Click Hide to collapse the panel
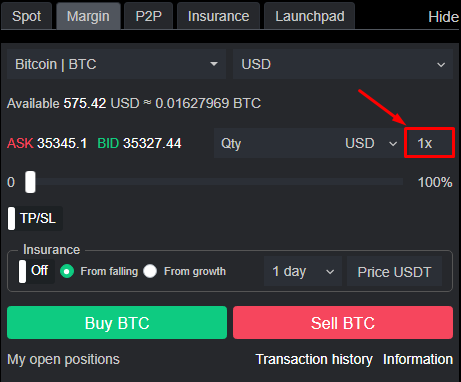461x382 pixels. (x=443, y=17)
